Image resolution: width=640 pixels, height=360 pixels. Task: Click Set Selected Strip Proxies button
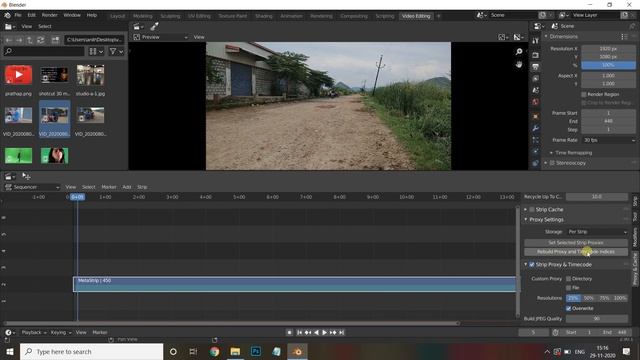(x=576, y=243)
